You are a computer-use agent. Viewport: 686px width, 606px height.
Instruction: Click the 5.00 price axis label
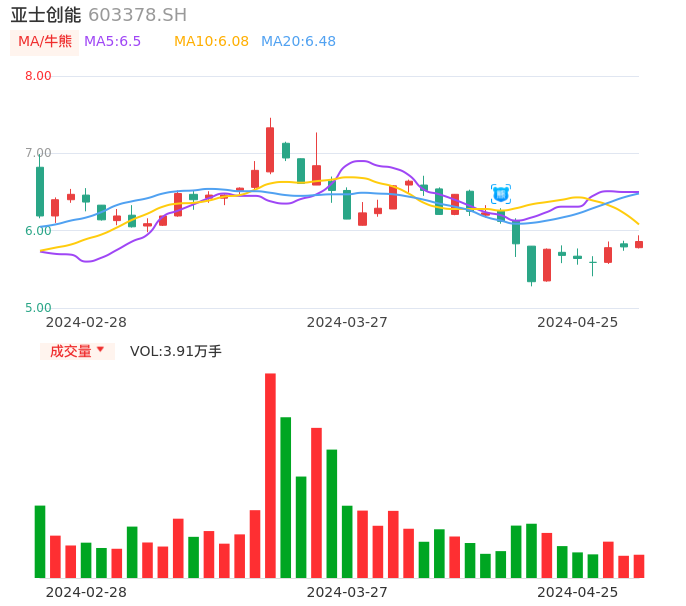[x=38, y=308]
